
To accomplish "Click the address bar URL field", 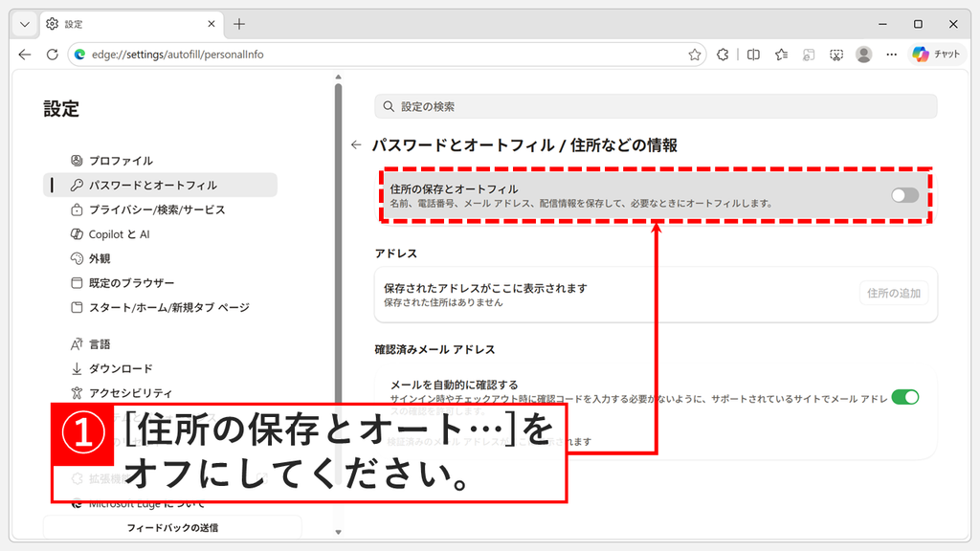I will point(388,55).
